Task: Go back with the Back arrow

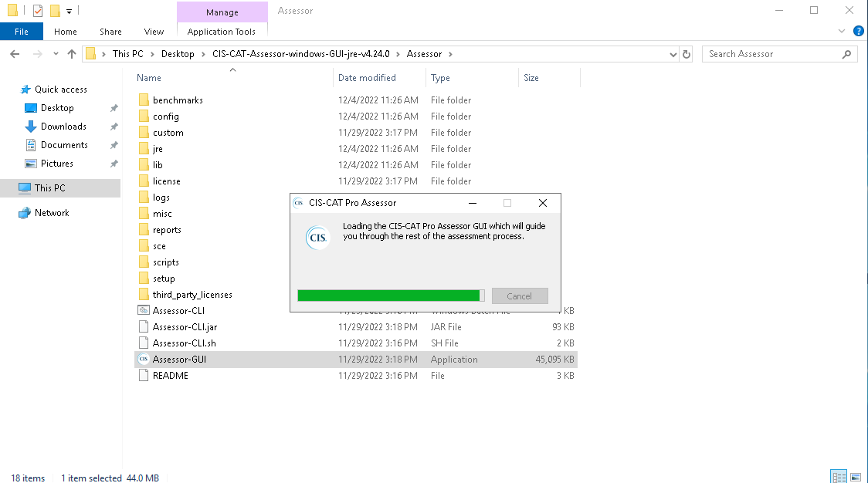Action: (x=15, y=54)
